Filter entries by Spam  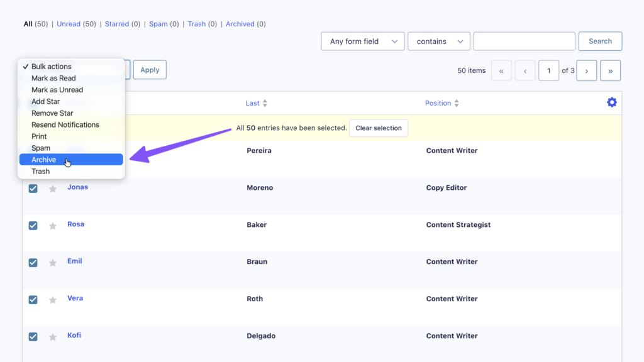[158, 24]
